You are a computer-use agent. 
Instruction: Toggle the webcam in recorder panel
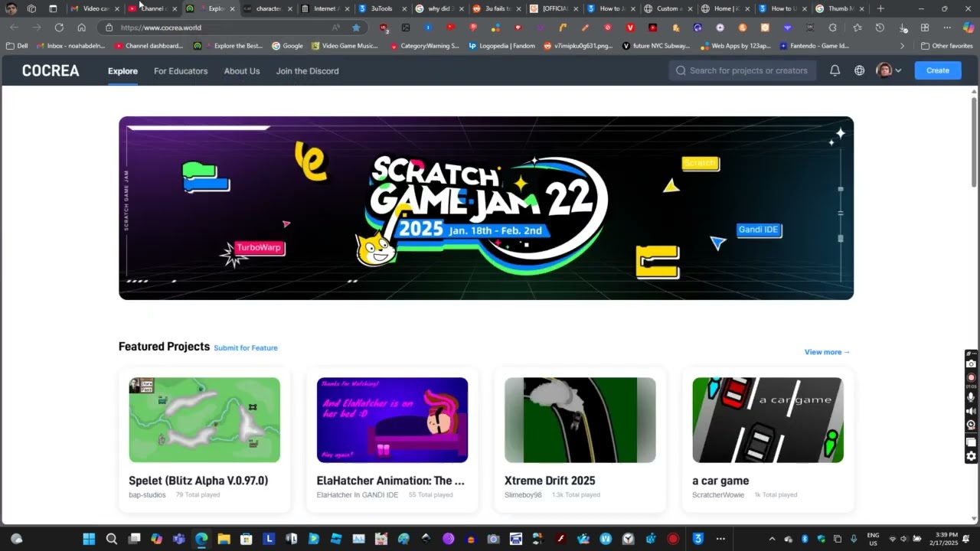971,425
